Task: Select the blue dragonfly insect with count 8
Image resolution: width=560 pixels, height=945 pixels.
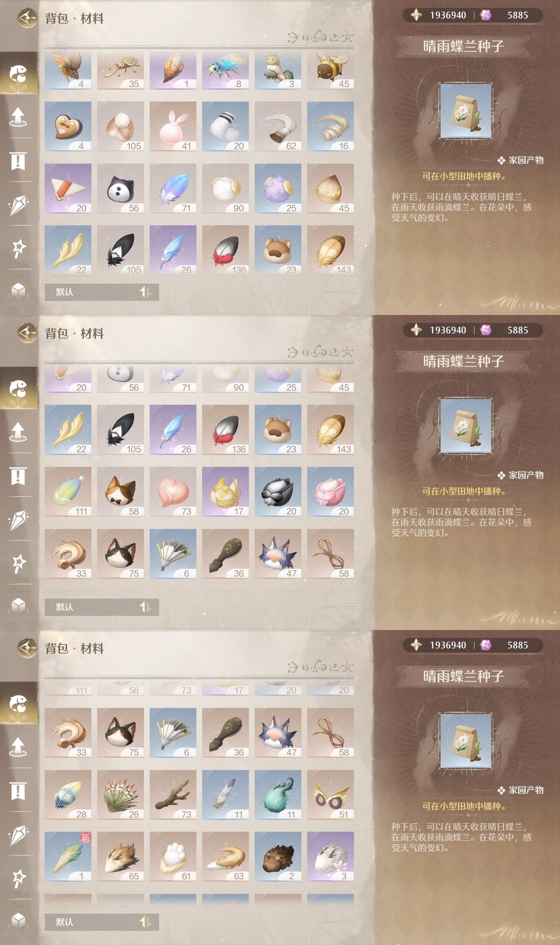Action: click(x=225, y=70)
